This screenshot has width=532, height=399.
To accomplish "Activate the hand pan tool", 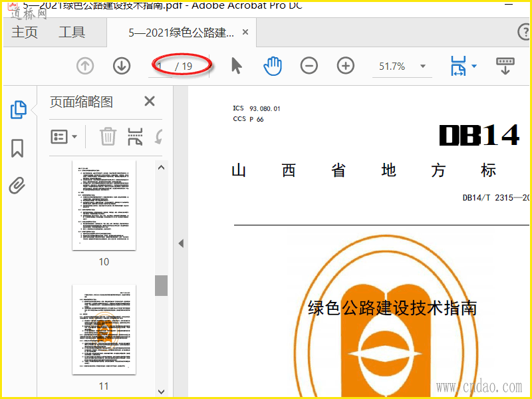I will tap(273, 66).
